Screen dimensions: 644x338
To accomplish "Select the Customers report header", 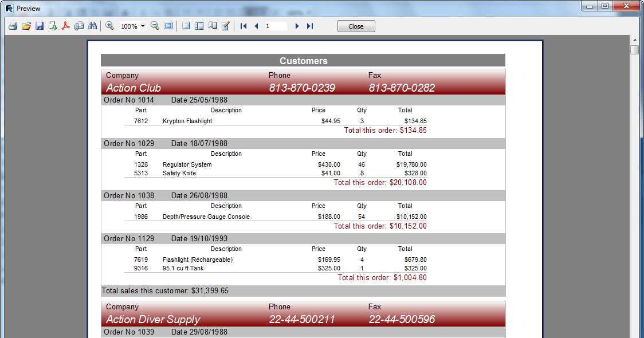I will (303, 60).
